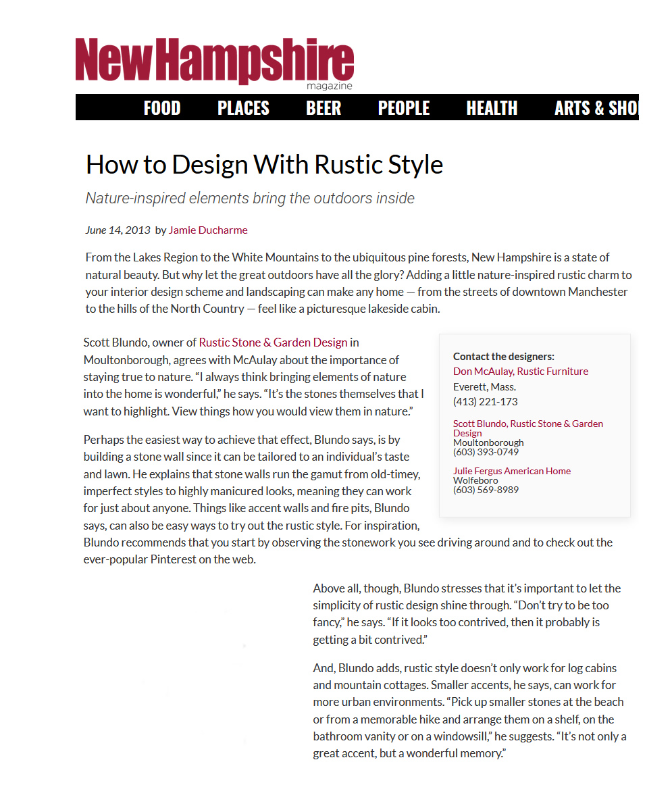Click the Contact the designers heading
Viewport: 672px width, 787px height.
click(x=503, y=357)
